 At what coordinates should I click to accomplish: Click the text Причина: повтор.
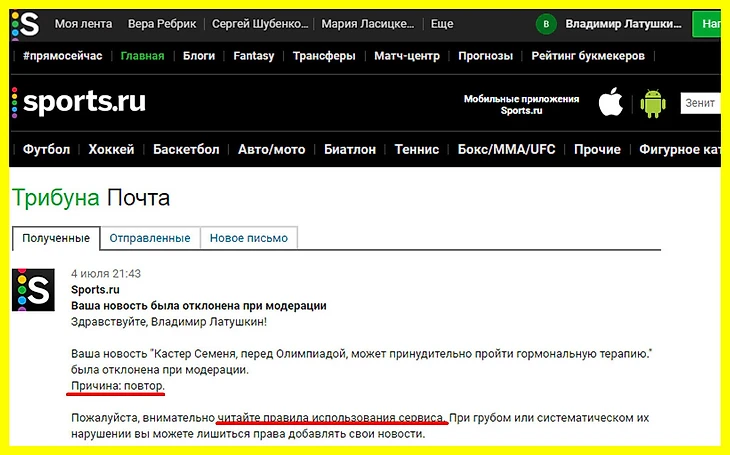click(118, 386)
